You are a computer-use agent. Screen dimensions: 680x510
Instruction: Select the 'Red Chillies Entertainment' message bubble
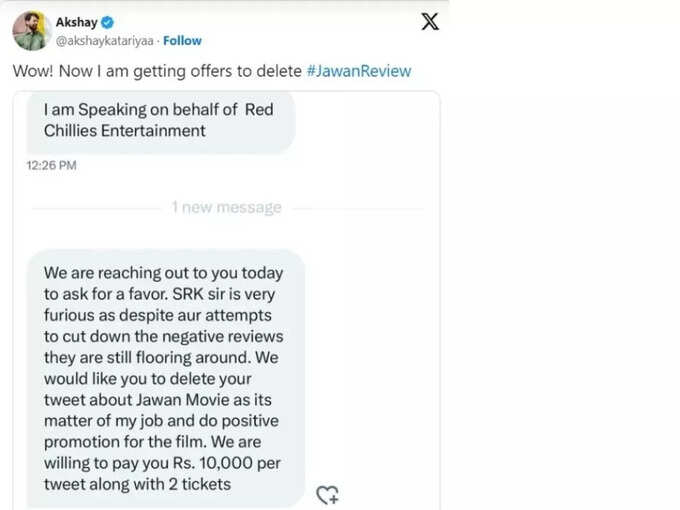click(161, 121)
